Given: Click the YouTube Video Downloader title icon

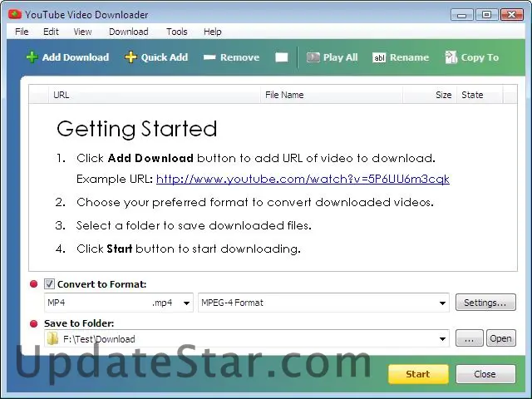Looking at the screenshot, I should [x=15, y=14].
